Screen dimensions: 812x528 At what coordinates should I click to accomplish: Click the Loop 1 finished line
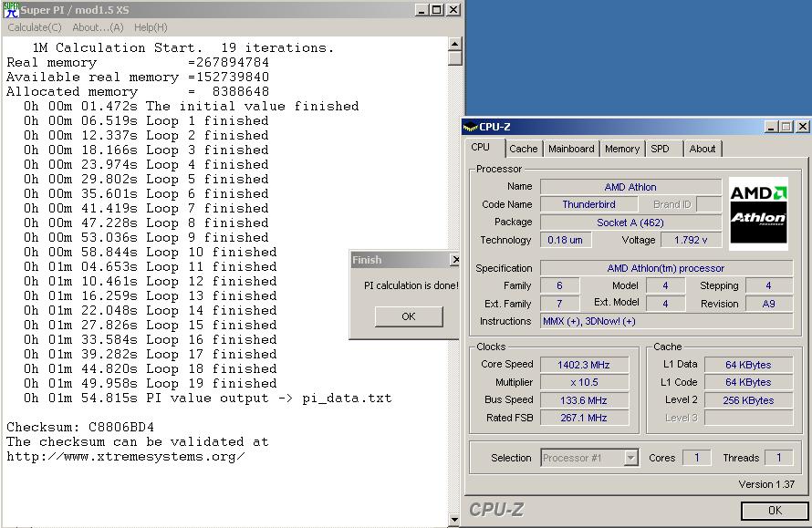[x=146, y=120]
